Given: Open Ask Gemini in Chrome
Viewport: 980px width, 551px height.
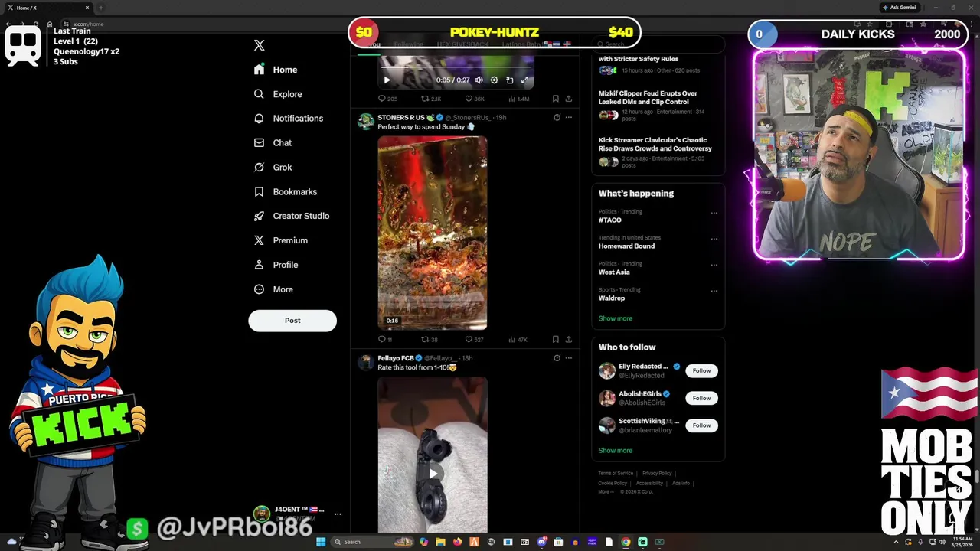Looking at the screenshot, I should [899, 8].
